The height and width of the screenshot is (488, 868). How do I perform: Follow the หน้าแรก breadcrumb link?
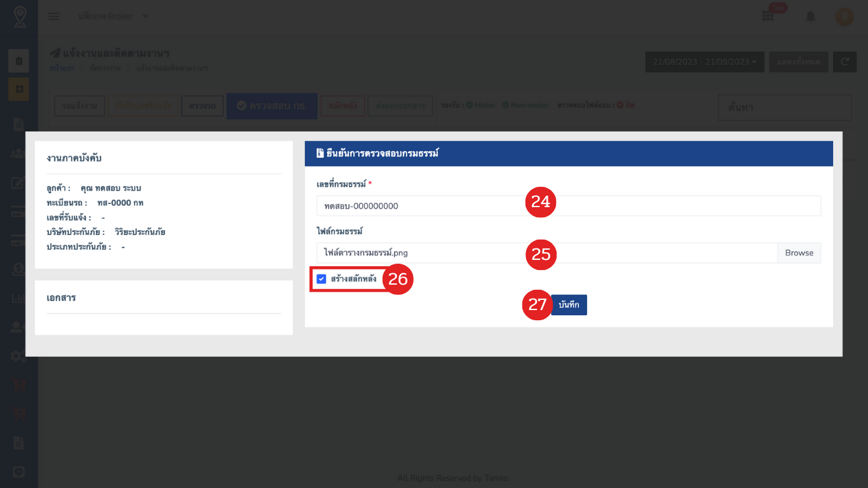click(x=61, y=68)
